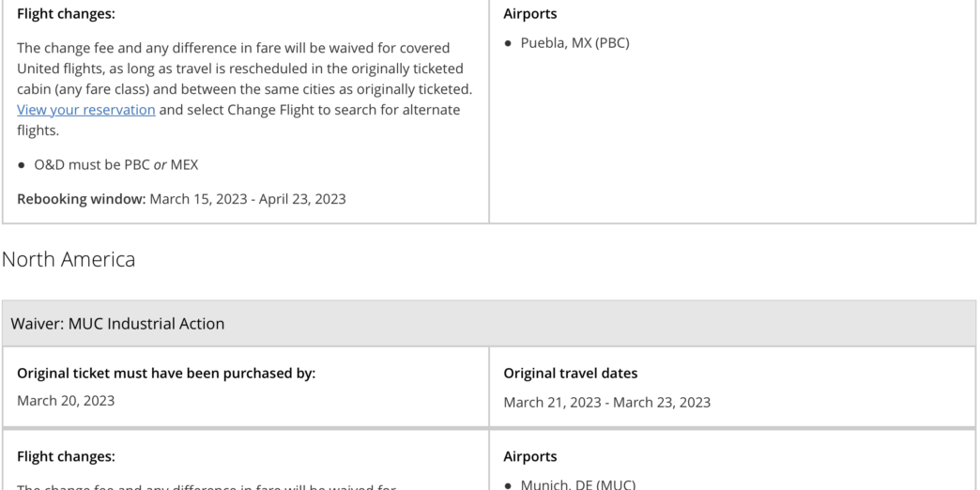Click the O&D must be PBC or MEX bullet

(x=116, y=165)
